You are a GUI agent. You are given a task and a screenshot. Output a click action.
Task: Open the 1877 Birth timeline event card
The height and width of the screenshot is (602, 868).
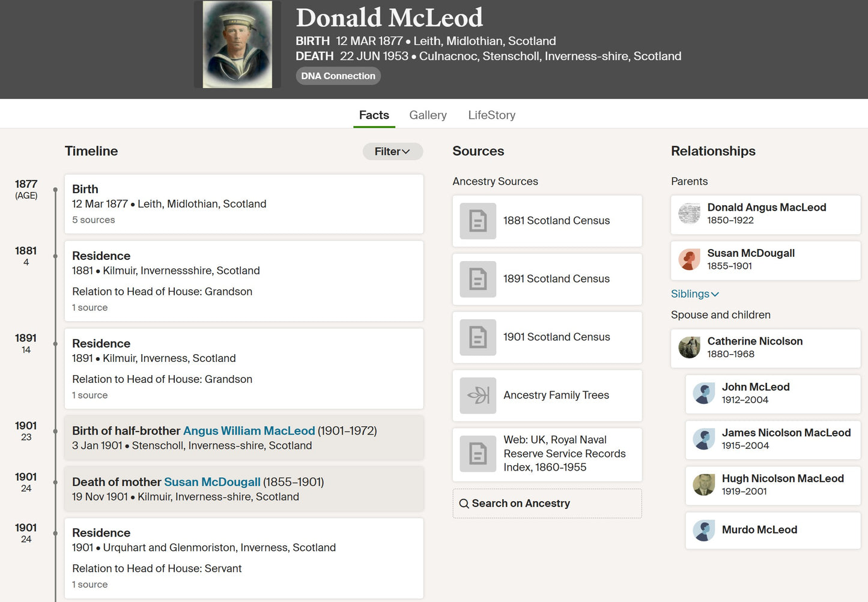click(x=244, y=204)
